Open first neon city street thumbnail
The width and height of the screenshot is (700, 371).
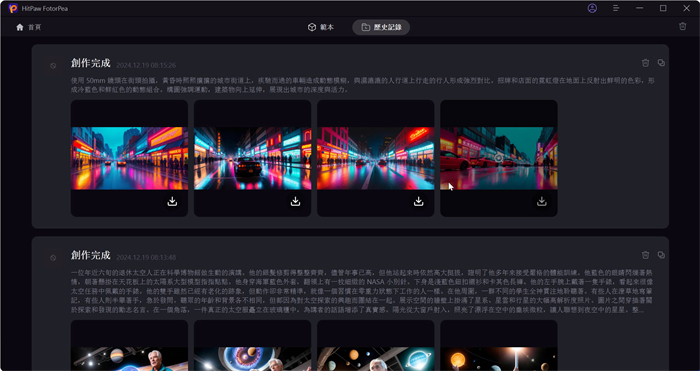(x=129, y=158)
